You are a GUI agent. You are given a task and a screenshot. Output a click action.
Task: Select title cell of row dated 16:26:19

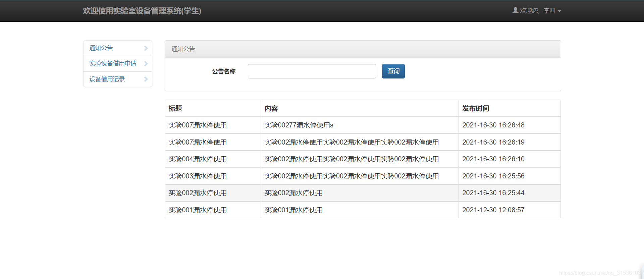(213, 142)
